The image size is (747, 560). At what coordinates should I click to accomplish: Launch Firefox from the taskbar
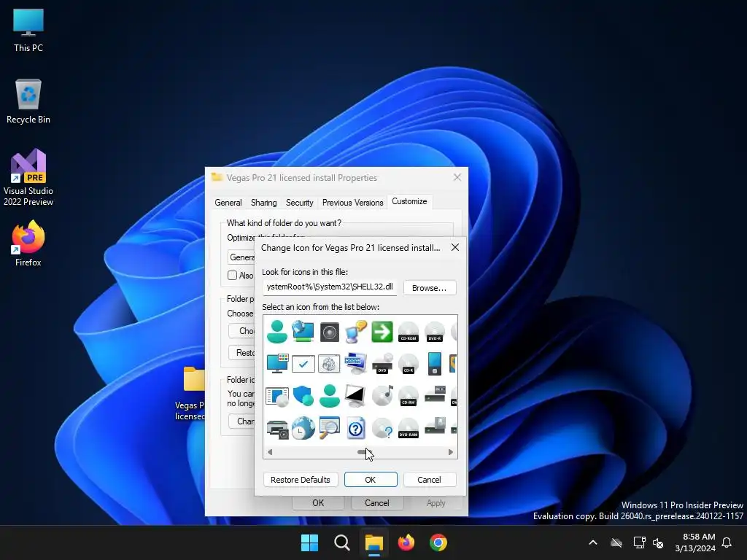point(406,542)
